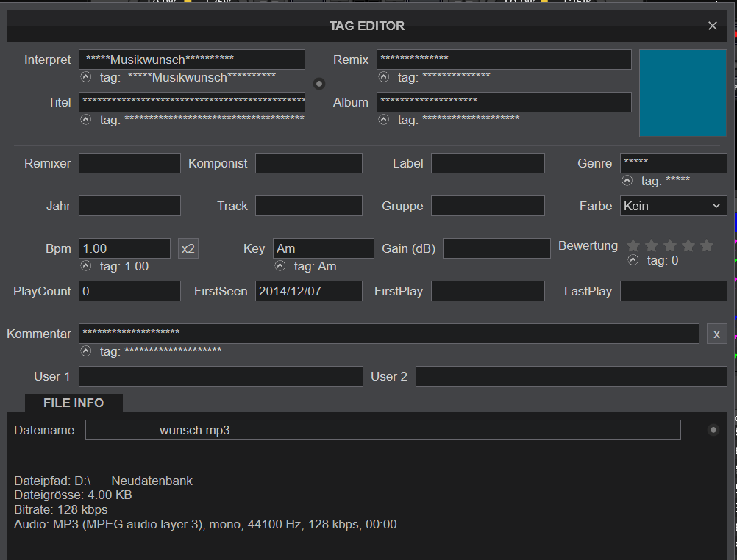Set rating to three stars

coord(670,245)
